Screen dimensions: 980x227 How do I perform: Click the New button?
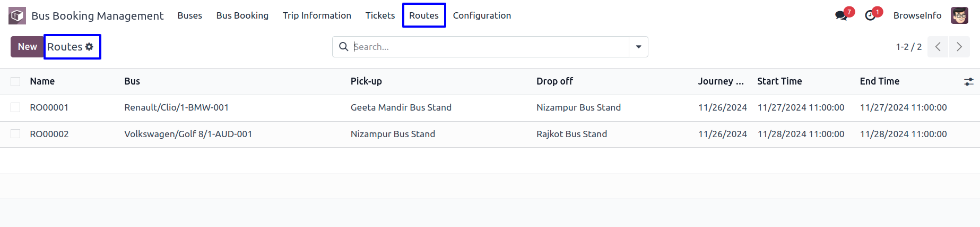pos(28,47)
